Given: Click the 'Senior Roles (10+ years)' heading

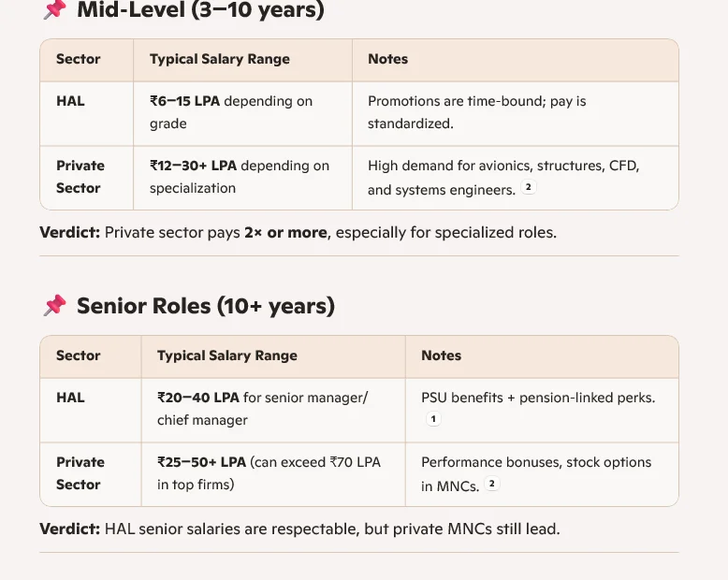Looking at the screenshot, I should [206, 306].
